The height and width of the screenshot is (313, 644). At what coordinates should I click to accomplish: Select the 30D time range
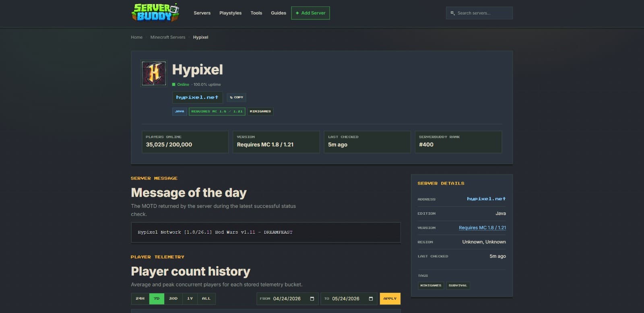click(173, 298)
